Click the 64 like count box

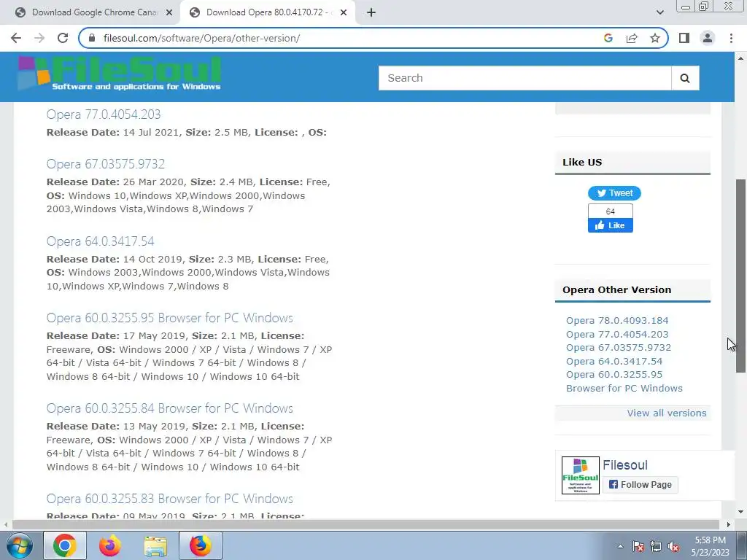(611, 211)
